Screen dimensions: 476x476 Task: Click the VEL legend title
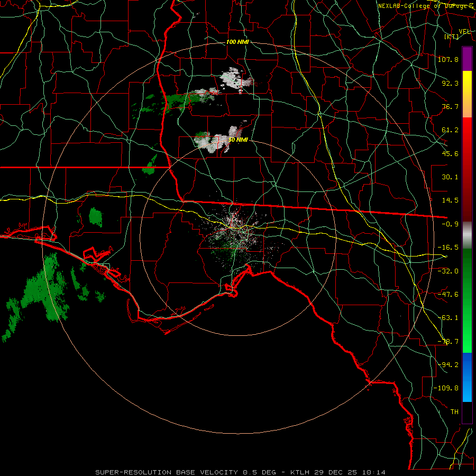[x=465, y=32]
